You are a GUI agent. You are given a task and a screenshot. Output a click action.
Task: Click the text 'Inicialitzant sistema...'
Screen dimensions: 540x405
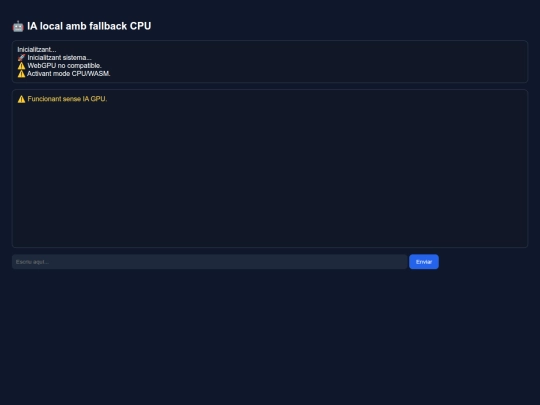pos(60,58)
